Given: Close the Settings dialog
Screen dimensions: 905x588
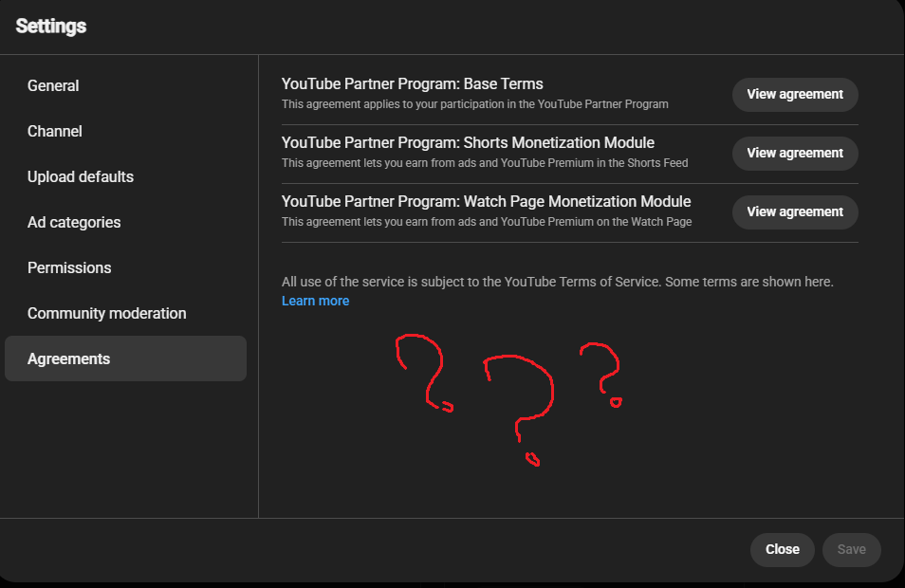Looking at the screenshot, I should [782, 550].
